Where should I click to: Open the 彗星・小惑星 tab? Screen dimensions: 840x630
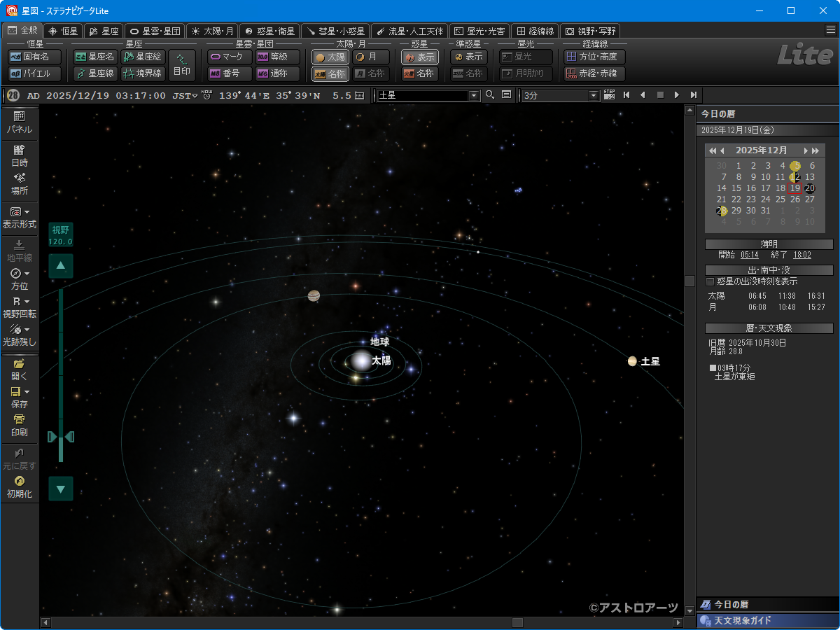tap(334, 31)
